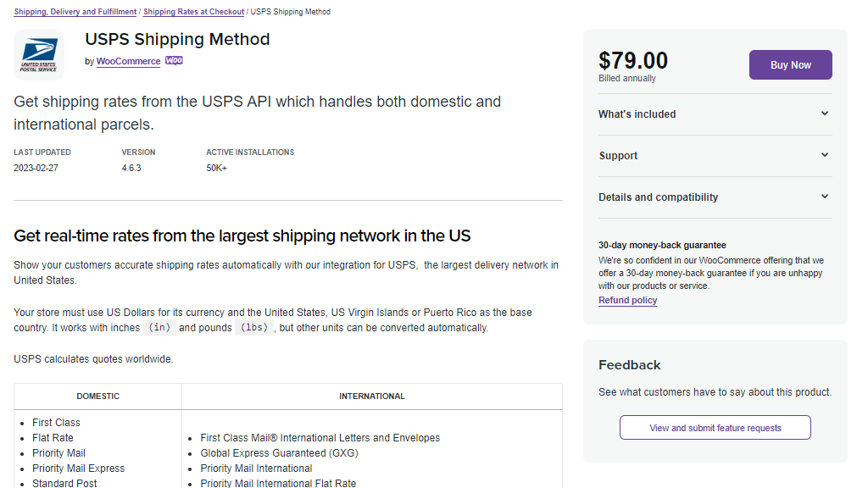Open the What's included chevron arrow
The image size is (868, 488).
[825, 114]
